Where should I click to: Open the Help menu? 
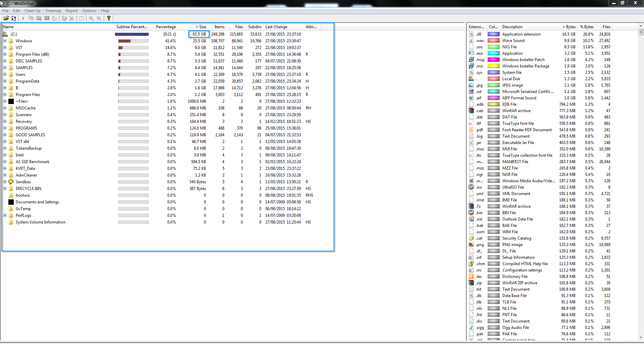[105, 11]
